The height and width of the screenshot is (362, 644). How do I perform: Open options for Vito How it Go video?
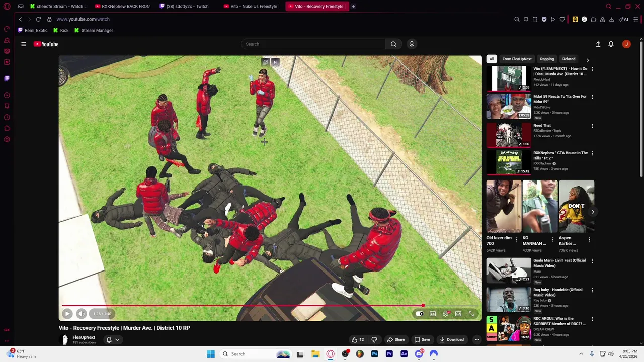coord(592,69)
